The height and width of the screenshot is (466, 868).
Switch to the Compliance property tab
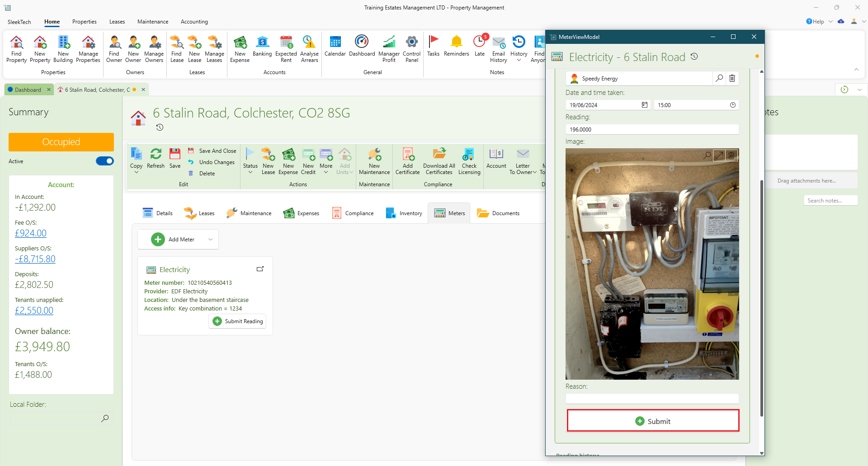(353, 213)
